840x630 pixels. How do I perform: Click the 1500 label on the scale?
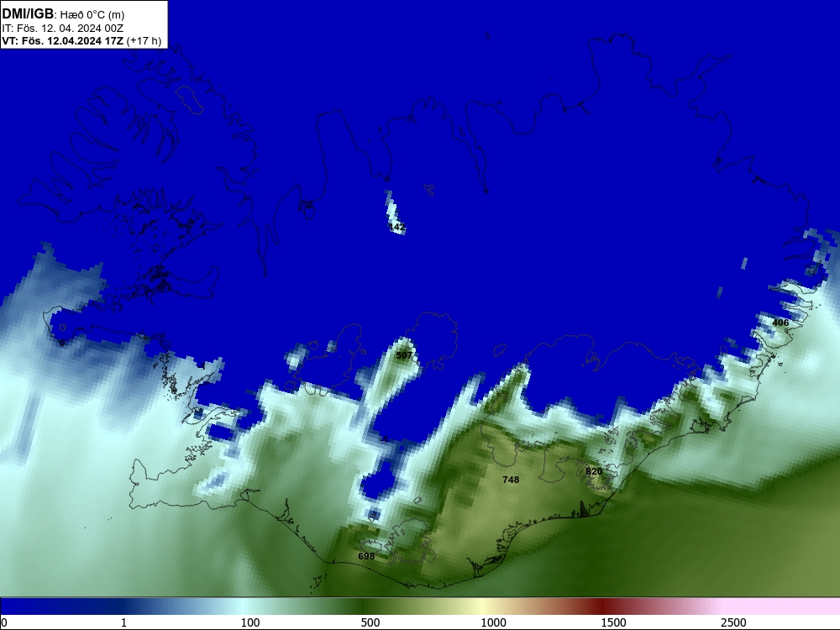click(613, 622)
